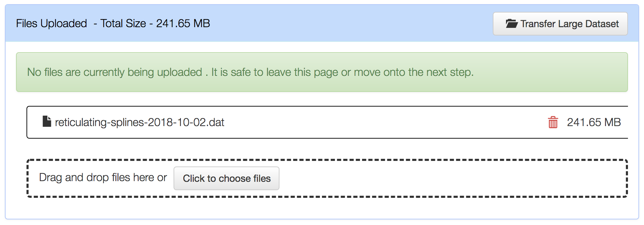Click the Drag and drop files here text
Viewport: 644px width, 225px height.
[103, 178]
